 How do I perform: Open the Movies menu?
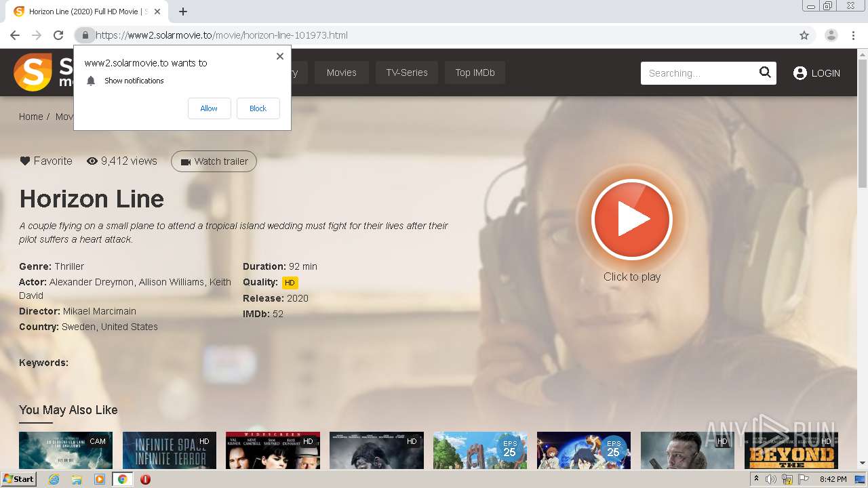point(341,73)
